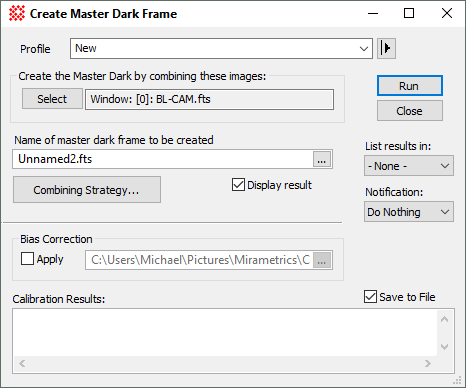Click the results scroll left arrow

(22, 363)
